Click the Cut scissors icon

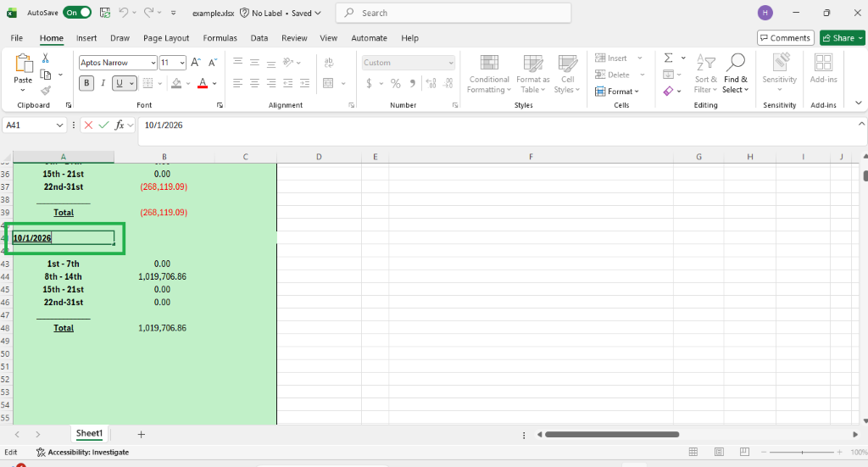pos(46,58)
